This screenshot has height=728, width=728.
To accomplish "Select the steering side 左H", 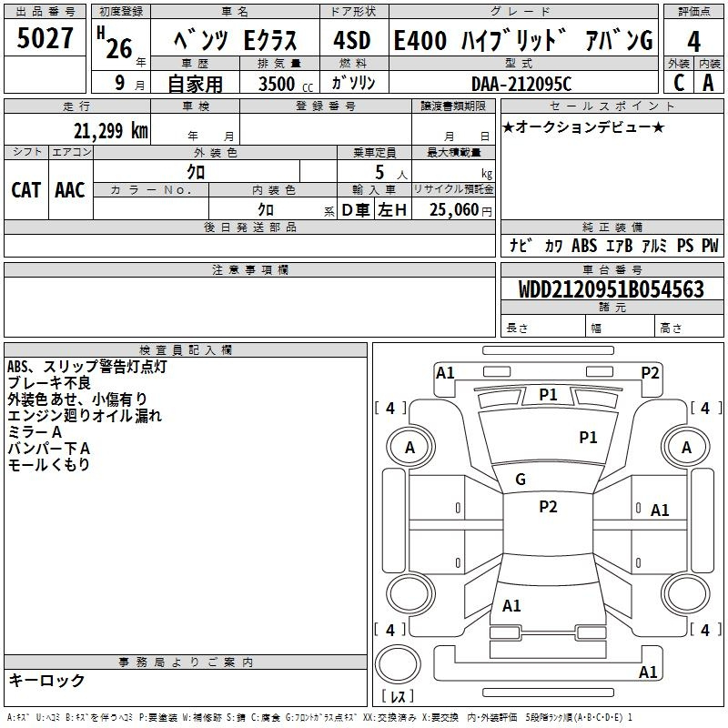I will pyautogui.click(x=392, y=210).
